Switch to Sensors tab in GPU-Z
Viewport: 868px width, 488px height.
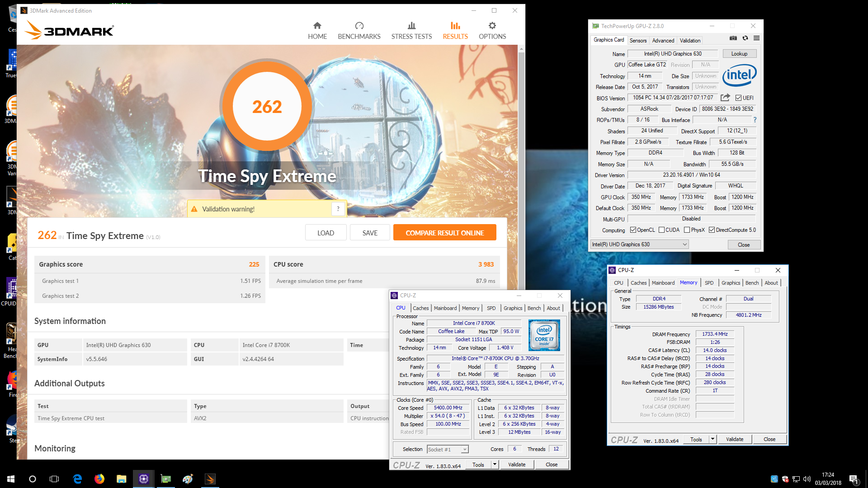638,41
